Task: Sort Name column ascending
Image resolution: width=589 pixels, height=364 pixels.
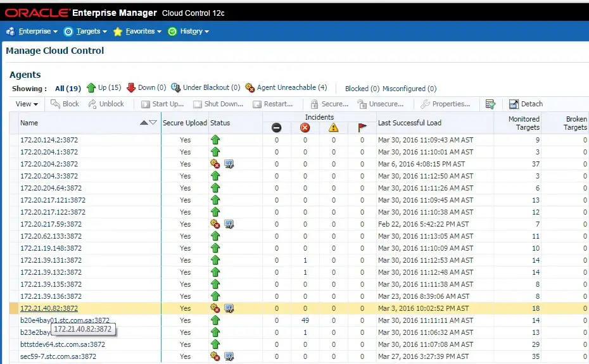Action: pyautogui.click(x=144, y=122)
